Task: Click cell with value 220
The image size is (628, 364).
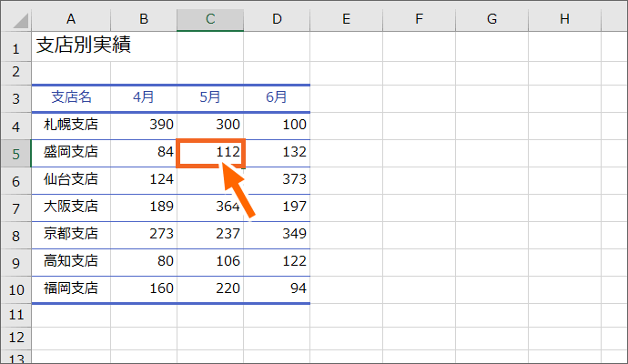Action: (x=210, y=289)
